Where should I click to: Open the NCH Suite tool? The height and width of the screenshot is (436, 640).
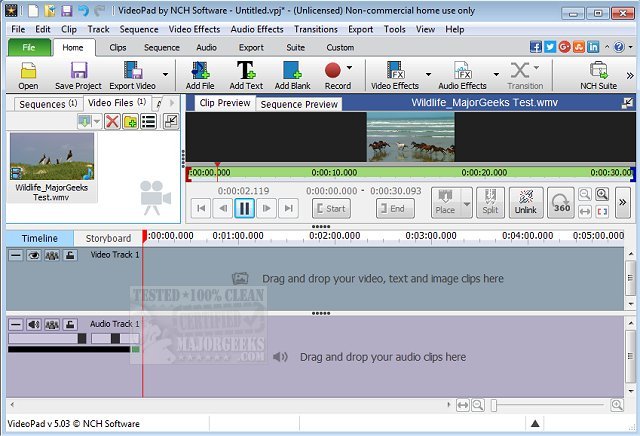[598, 76]
